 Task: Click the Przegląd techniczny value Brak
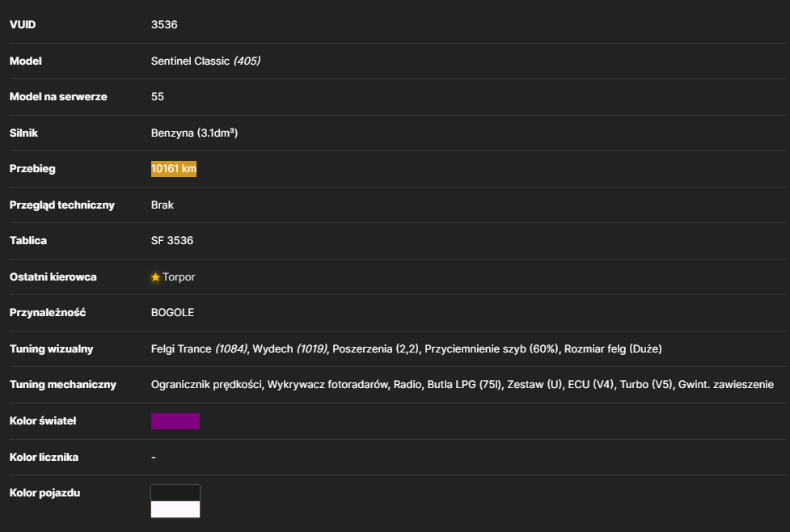(163, 205)
